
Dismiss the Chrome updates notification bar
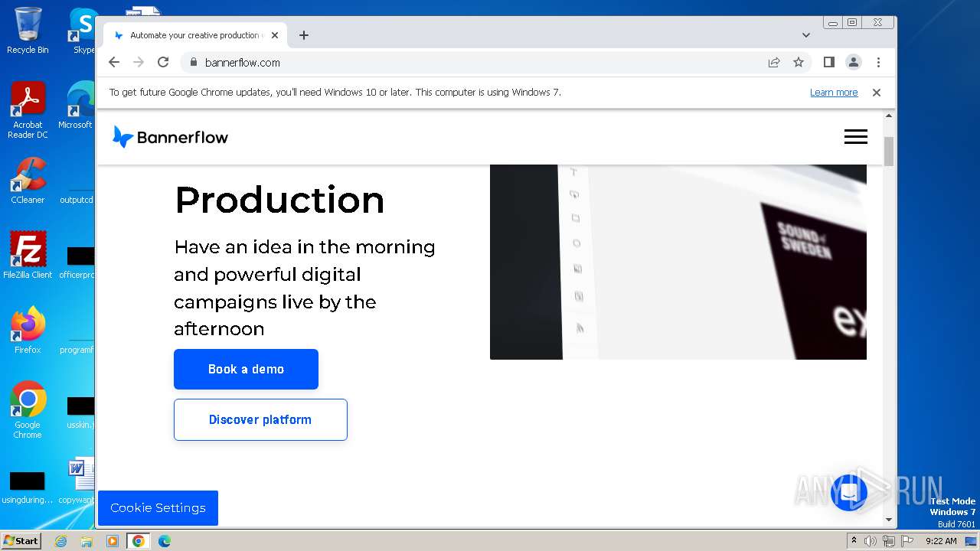[877, 93]
